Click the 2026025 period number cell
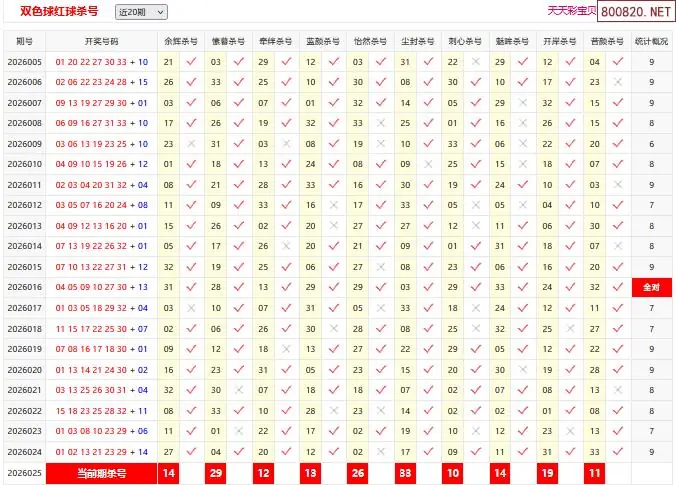 [x=24, y=472]
